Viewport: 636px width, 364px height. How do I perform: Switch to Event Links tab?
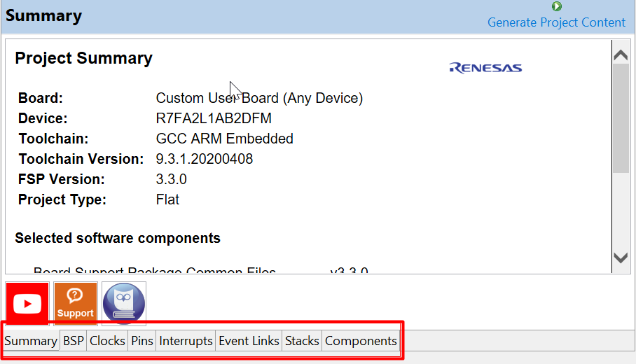[x=249, y=341]
